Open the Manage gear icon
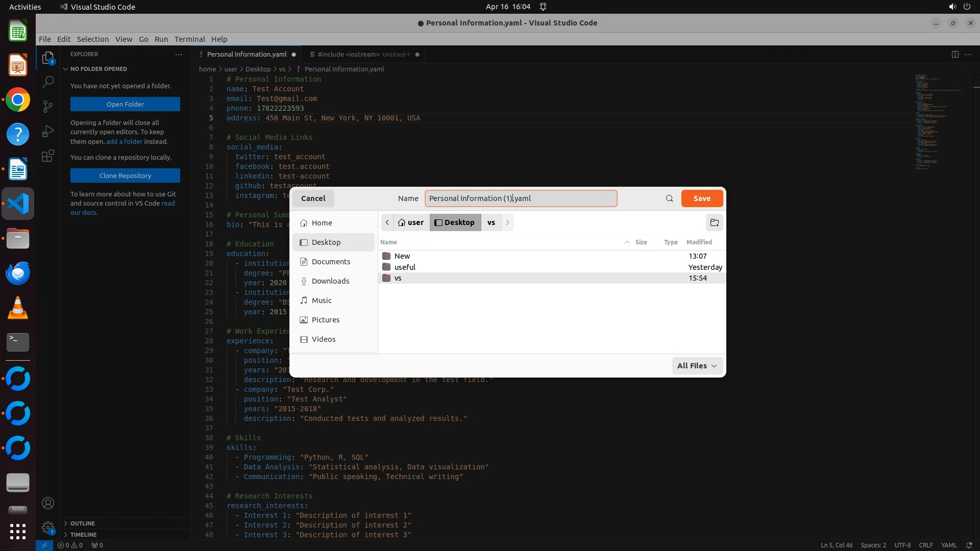Screen dimensions: 980x551 coord(48,528)
